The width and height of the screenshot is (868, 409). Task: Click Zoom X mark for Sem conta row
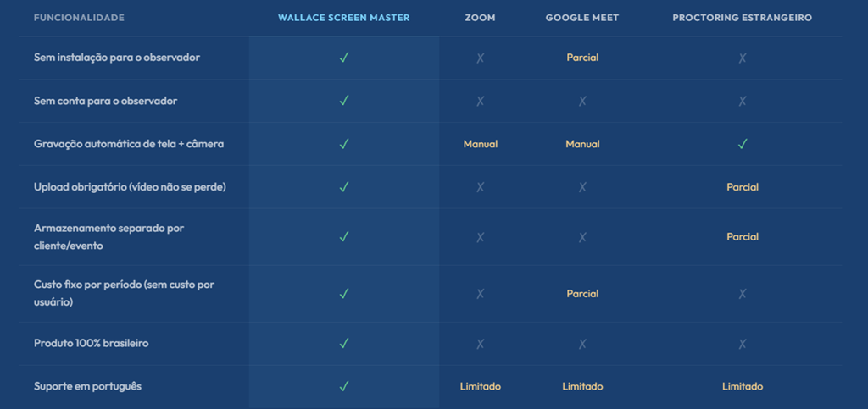[x=481, y=101]
